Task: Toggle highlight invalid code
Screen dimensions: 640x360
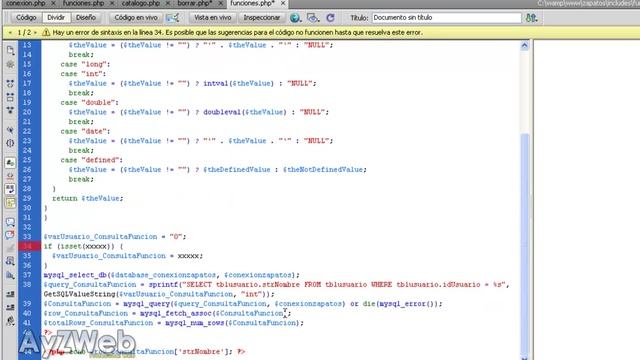Action: [10, 176]
